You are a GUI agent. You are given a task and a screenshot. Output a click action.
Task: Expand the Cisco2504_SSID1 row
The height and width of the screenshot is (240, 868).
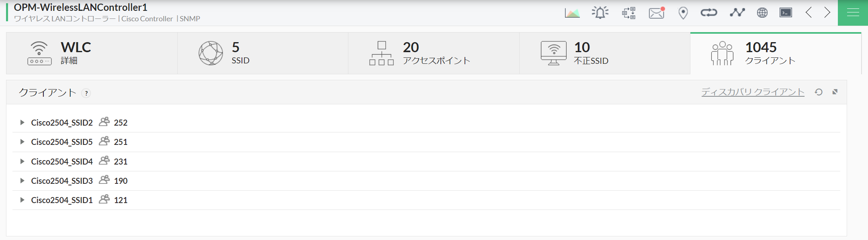23,200
